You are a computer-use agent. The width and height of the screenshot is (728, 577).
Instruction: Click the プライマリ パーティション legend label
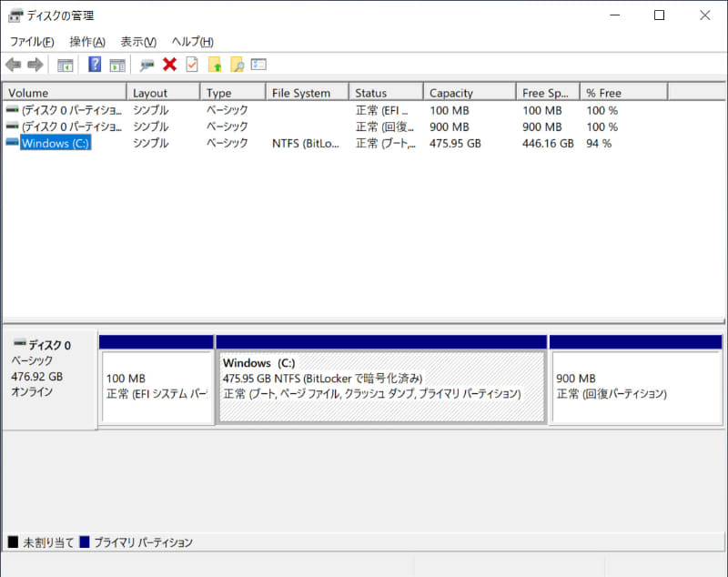coord(144,542)
